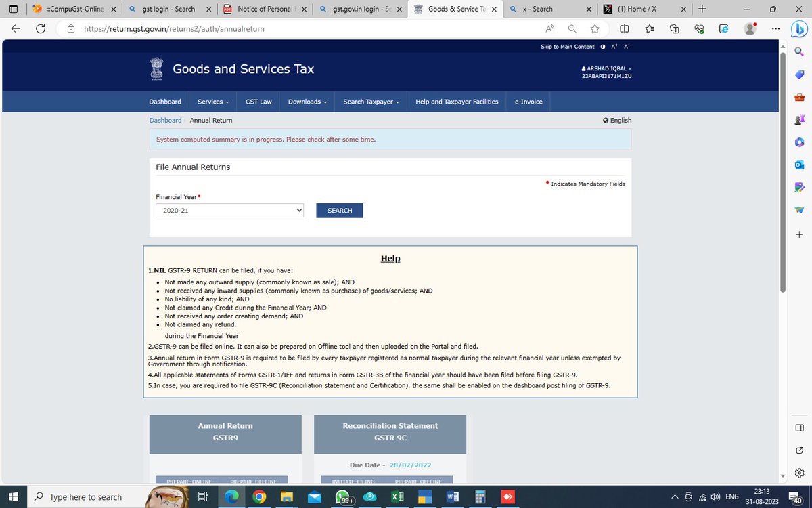Reload the page with refresh icon
Viewport: 812px width, 508px height.
[41, 29]
